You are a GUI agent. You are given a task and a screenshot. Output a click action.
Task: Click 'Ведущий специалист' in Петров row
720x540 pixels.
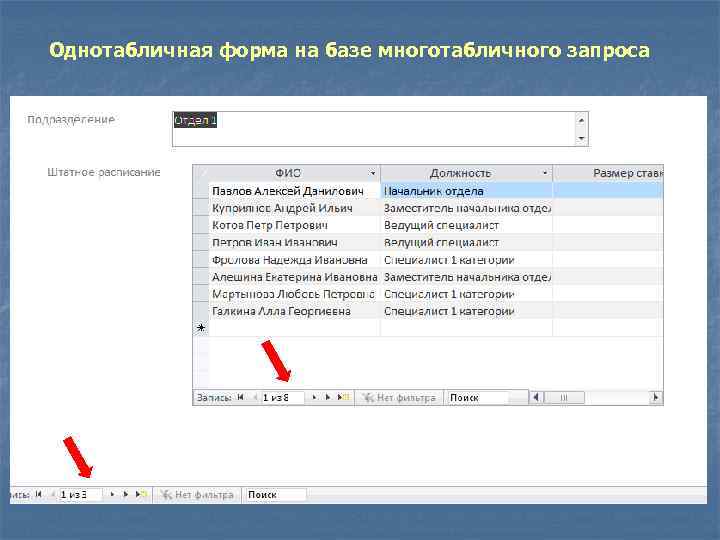tap(467, 242)
